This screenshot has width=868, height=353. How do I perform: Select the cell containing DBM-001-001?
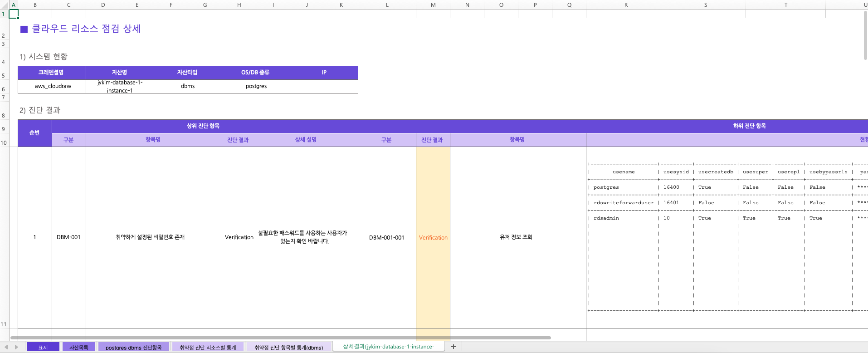click(x=386, y=237)
